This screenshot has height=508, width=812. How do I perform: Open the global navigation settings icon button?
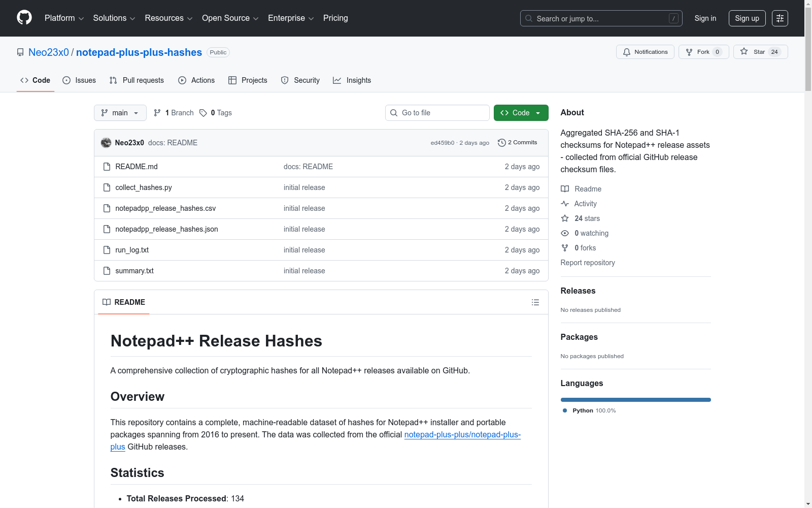tap(780, 18)
